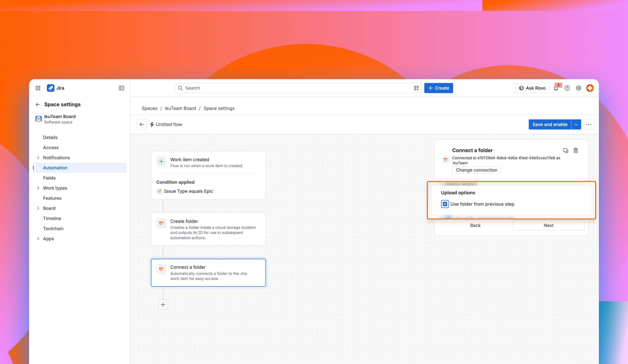Open the more actions ellipsis menu

click(x=589, y=124)
